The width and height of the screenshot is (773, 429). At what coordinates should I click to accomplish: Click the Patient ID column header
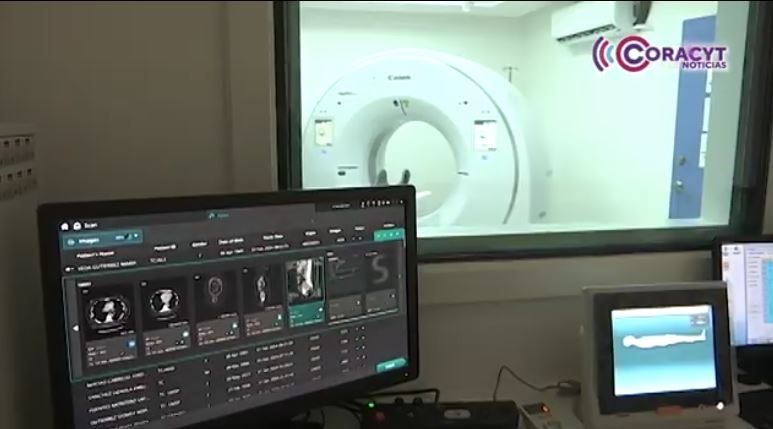coord(165,247)
